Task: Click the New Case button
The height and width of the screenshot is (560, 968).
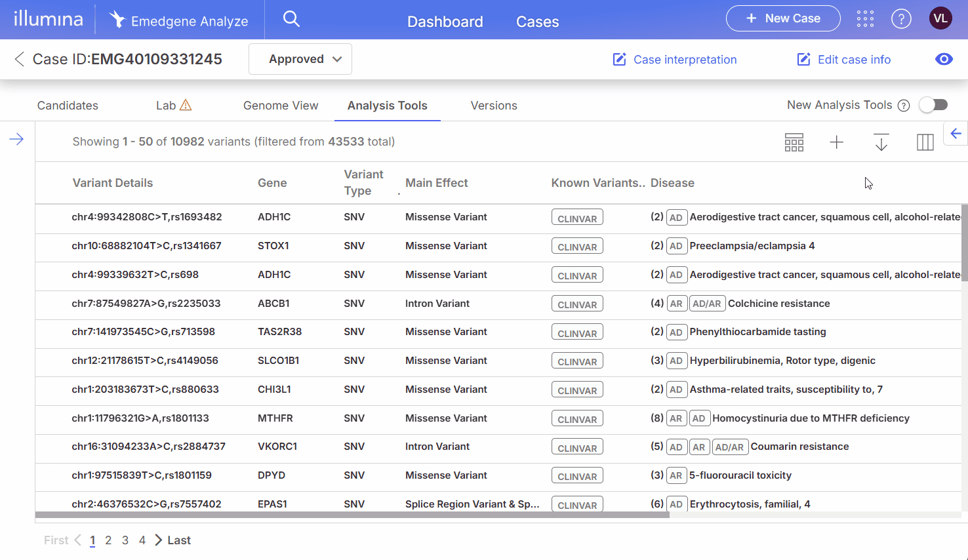Action: coord(783,18)
